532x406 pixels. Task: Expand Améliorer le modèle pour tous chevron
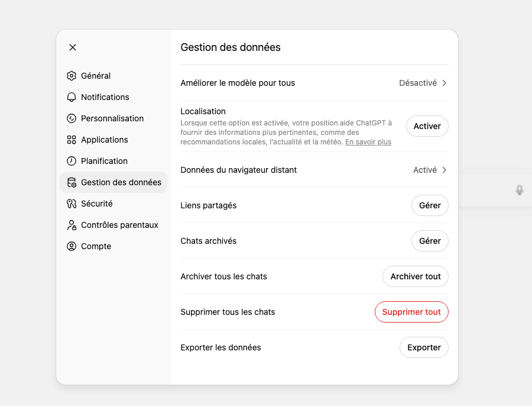[x=445, y=83]
